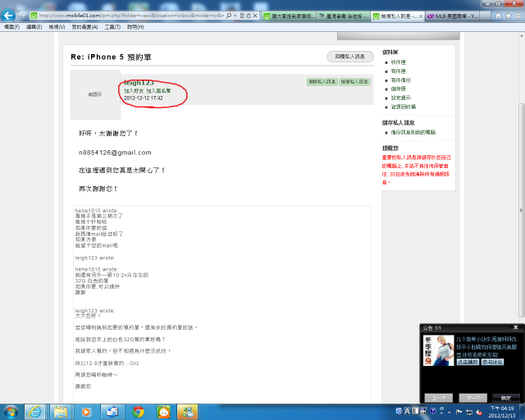
Task: Click the IME 'A' language bar icon
Action: pos(407,411)
